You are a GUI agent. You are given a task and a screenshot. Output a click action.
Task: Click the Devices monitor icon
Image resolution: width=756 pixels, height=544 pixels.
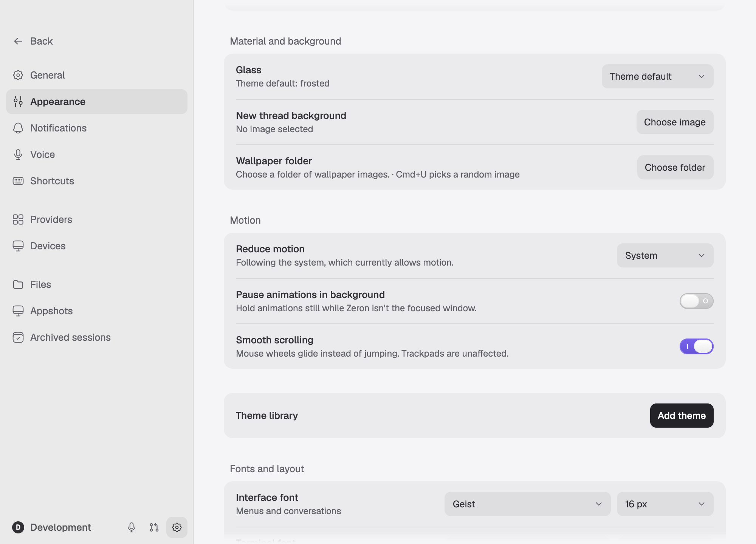18,246
